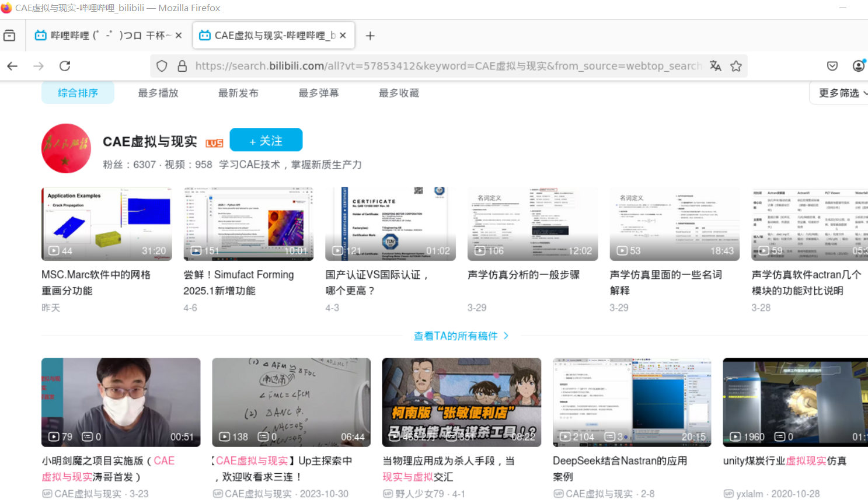Click play count icon showing 1960
Screen dimensions: 868x503
pyautogui.click(x=735, y=436)
